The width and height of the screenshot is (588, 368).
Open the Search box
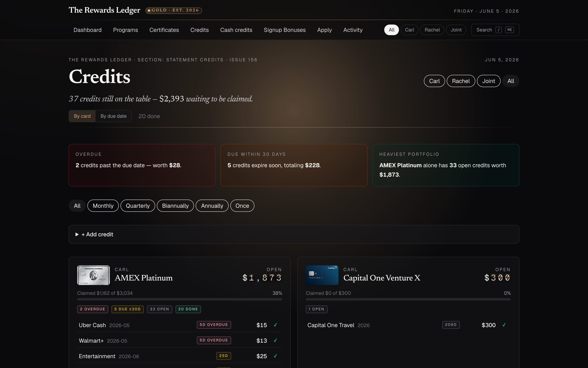[x=495, y=30]
